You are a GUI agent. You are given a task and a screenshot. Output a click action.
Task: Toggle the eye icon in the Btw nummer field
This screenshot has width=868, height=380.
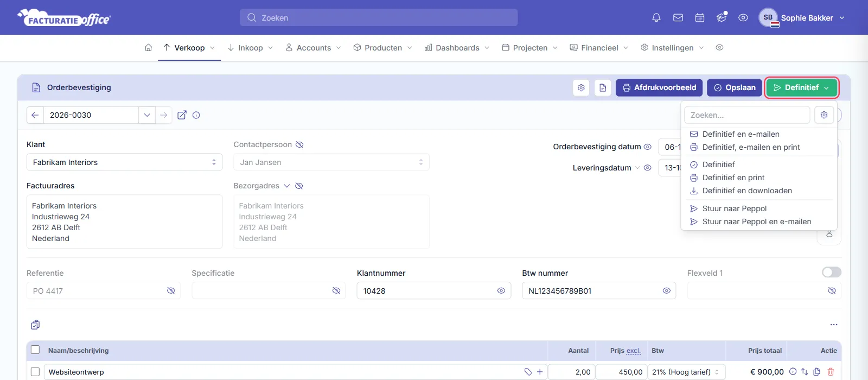pyautogui.click(x=667, y=291)
